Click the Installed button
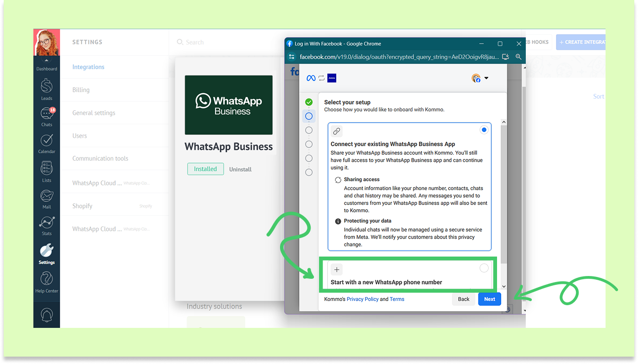The image size is (638, 364). point(205,169)
